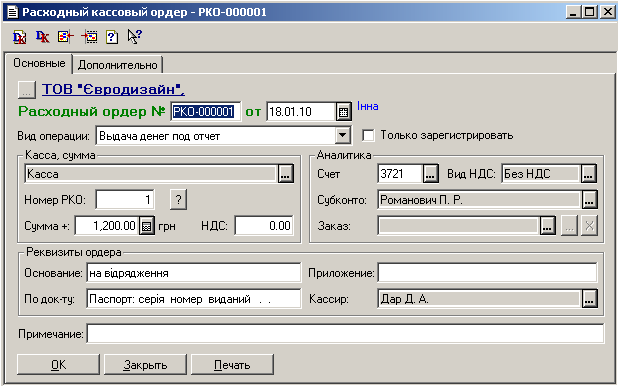The width and height of the screenshot is (618, 386).
Task: Click the Сумма field showing 1,200.00
Action: pyautogui.click(x=107, y=226)
